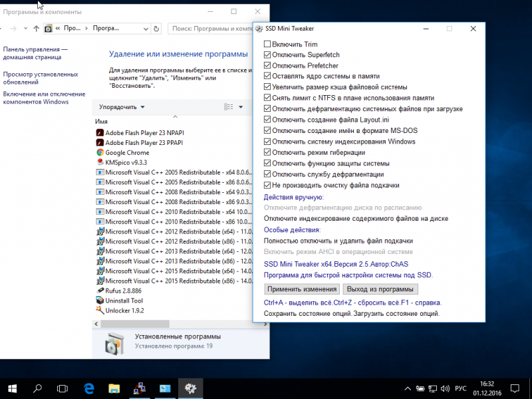The width and height of the screenshot is (532, 399).
Task: Click the Visual C++ 2012 (x64) icon
Action: point(100,231)
